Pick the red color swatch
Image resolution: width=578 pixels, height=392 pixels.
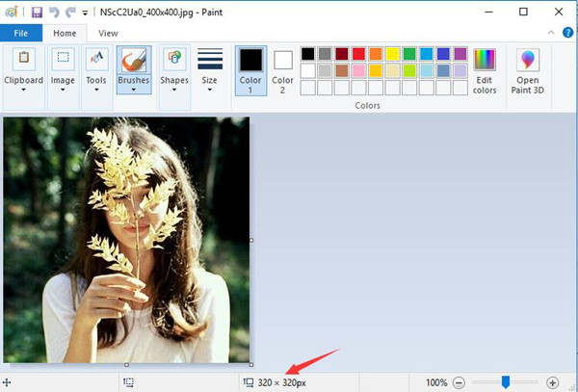coord(358,54)
